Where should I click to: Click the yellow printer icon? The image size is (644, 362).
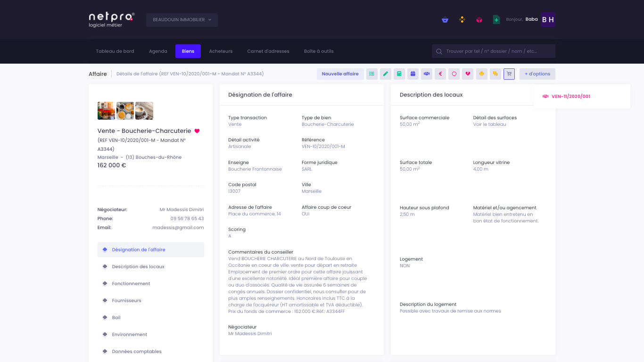tap(481, 74)
